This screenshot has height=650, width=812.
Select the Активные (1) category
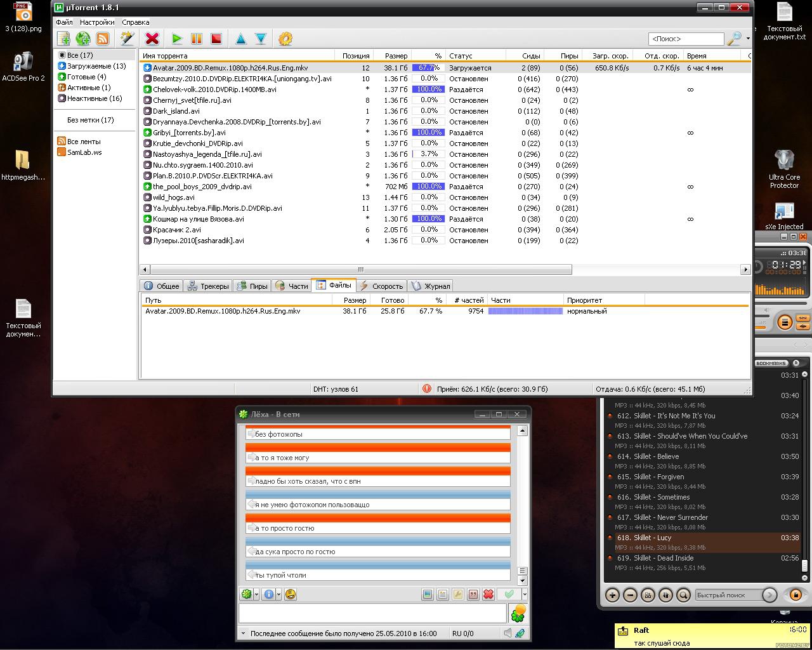(84, 88)
